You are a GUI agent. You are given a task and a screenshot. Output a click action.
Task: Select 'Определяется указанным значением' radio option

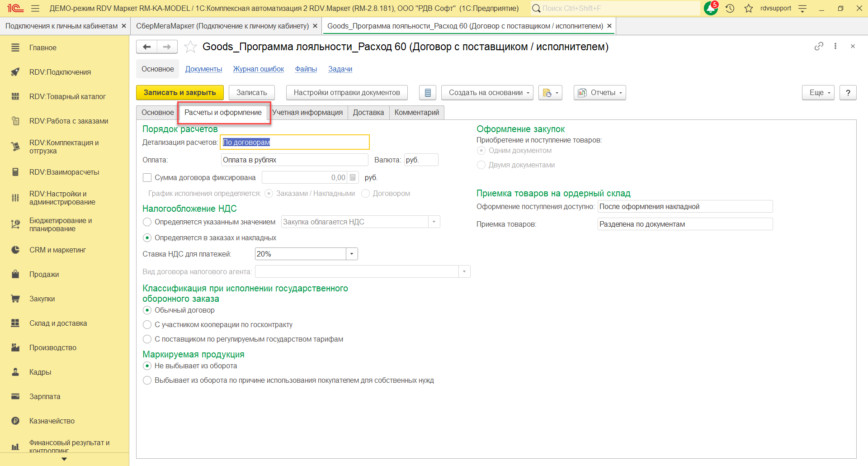tap(147, 222)
